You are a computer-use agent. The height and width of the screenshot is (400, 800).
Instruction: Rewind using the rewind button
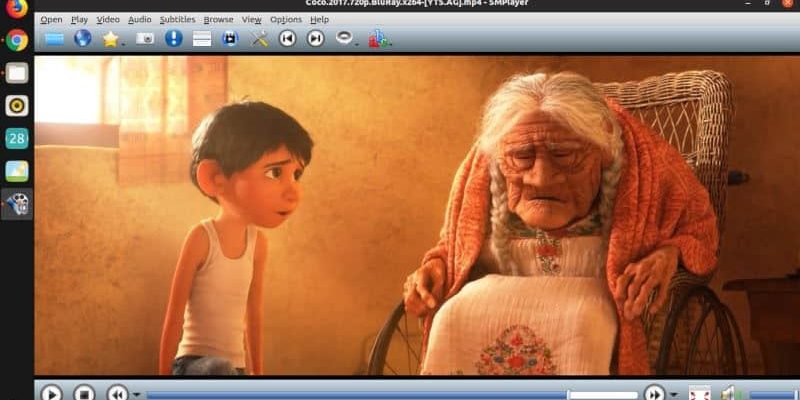point(117,393)
